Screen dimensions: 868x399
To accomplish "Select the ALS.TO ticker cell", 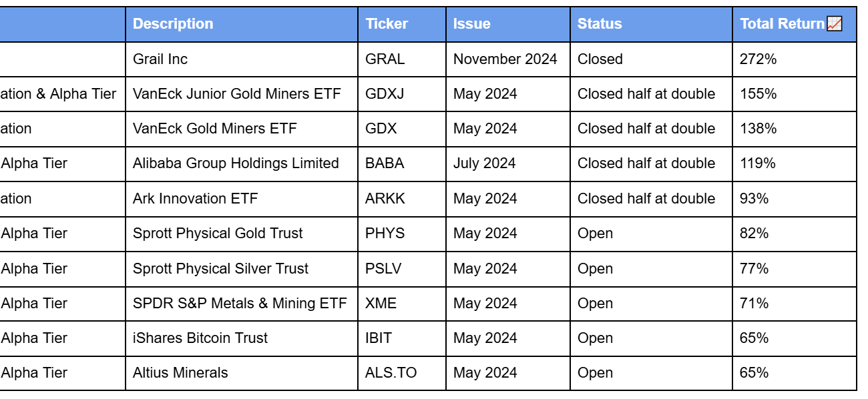I will click(402, 373).
